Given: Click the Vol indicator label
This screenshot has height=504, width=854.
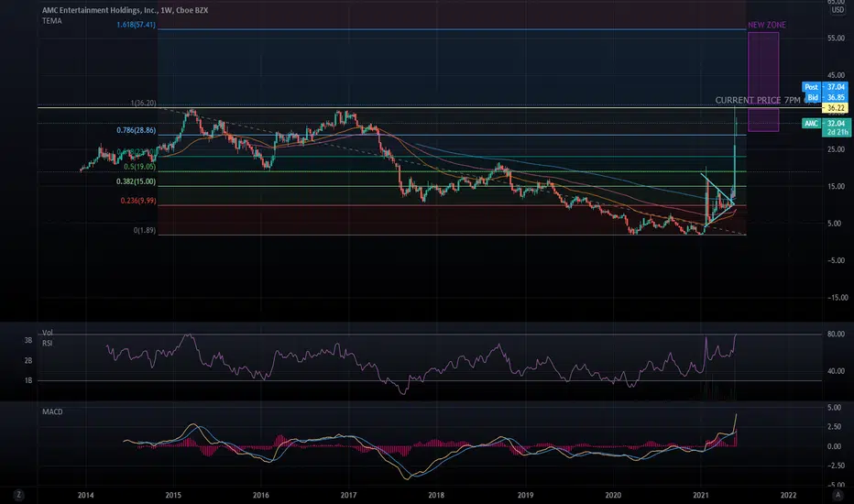Looking at the screenshot, I should pos(48,333).
